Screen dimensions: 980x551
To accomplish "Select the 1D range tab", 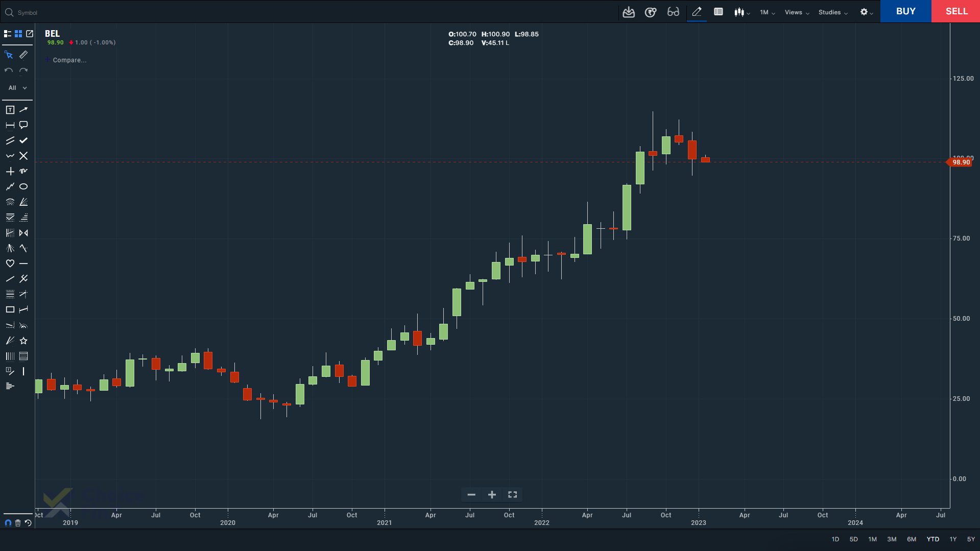I will [835, 539].
